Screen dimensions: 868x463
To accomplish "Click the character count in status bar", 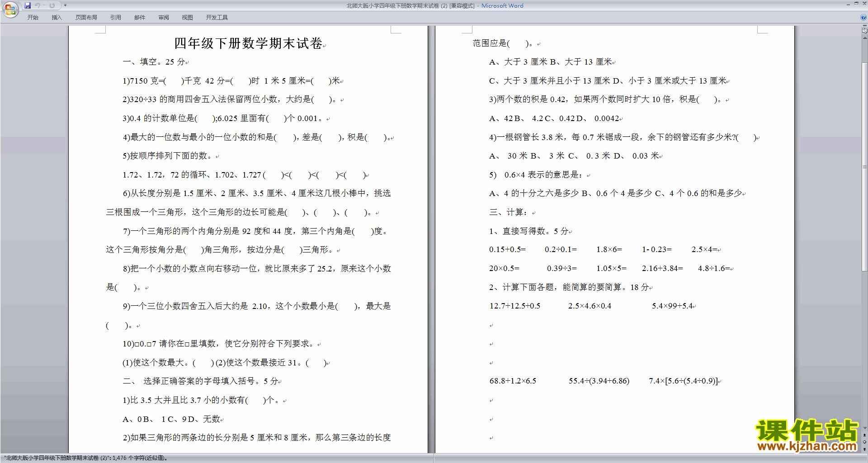I will pyautogui.click(x=86, y=458).
